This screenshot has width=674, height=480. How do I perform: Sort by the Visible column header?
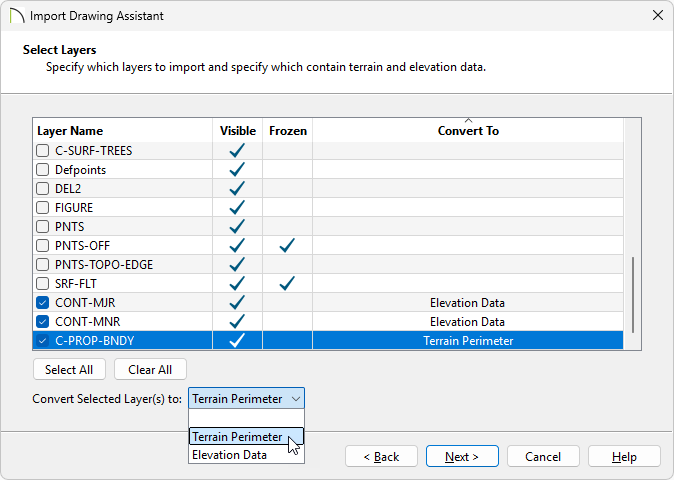point(238,131)
